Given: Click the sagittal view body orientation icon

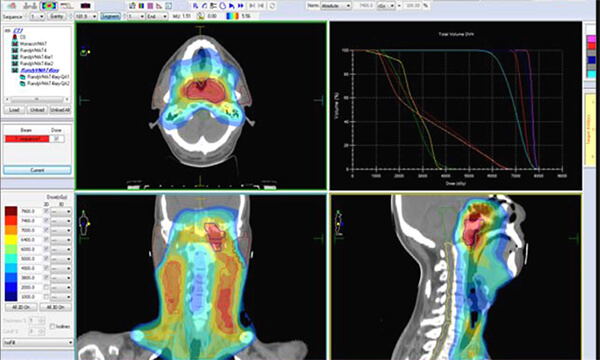Looking at the screenshot, I should [x=339, y=223].
